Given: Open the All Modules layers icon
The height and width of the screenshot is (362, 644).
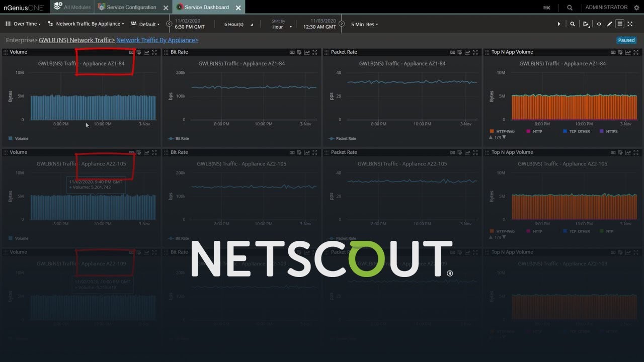Looking at the screenshot, I should [x=57, y=7].
